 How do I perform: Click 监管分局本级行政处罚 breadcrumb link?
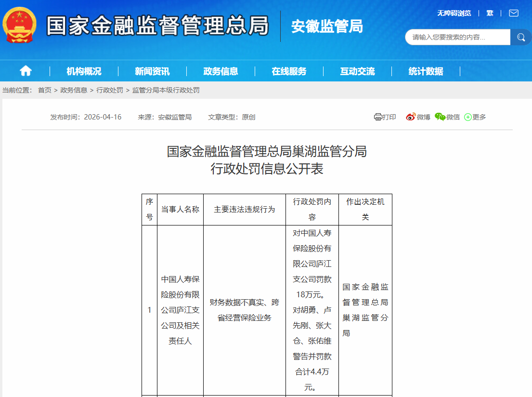[166, 90]
